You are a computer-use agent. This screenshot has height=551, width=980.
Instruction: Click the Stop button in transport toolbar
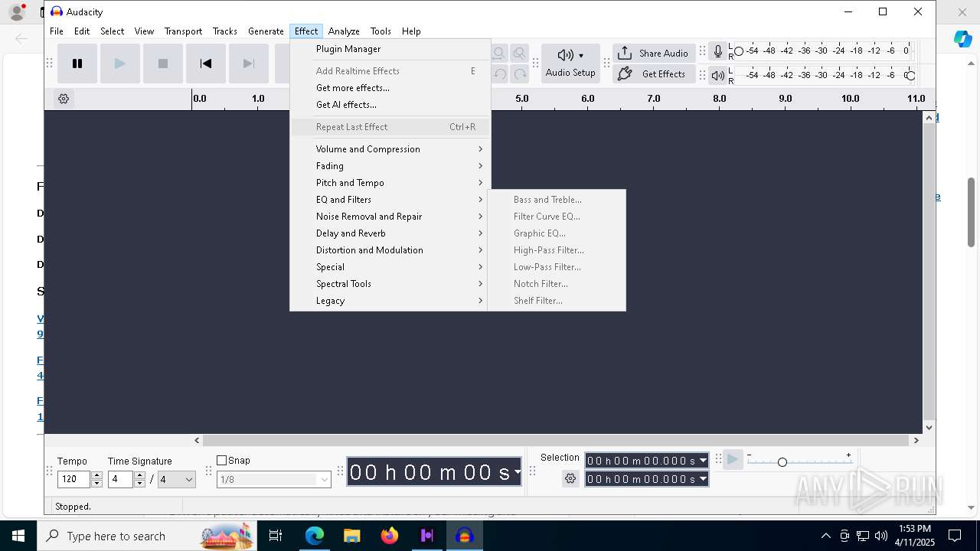[x=163, y=64]
